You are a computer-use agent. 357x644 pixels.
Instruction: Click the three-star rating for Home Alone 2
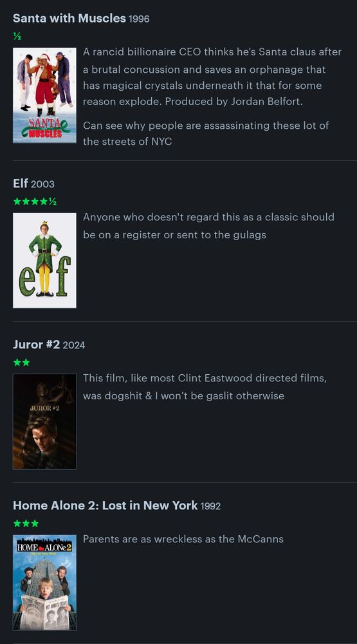[26, 524]
